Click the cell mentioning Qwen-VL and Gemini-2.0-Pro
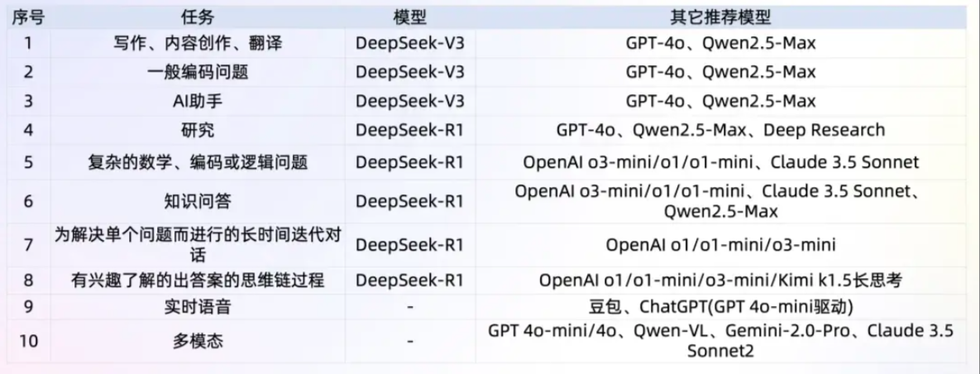The image size is (980, 374). [720, 342]
